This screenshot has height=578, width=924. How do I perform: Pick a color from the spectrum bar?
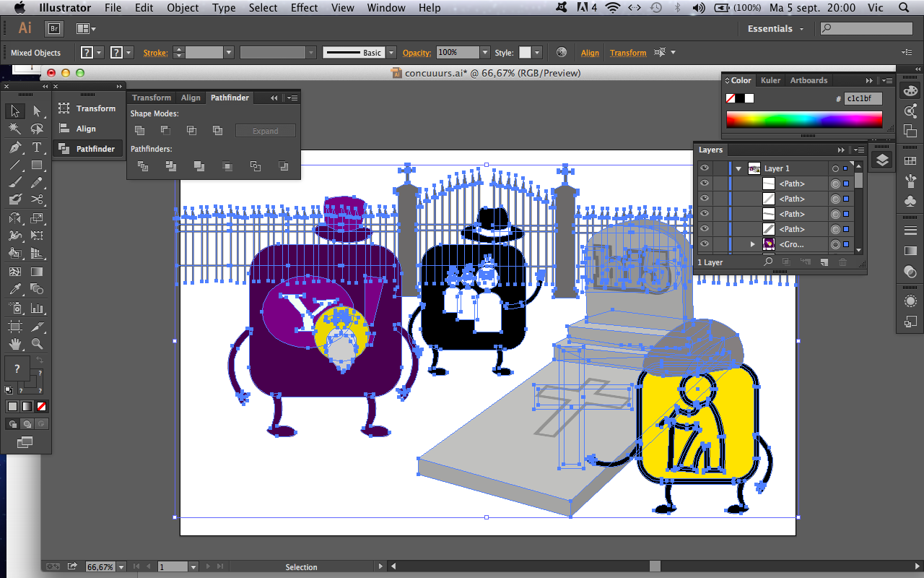tap(804, 120)
